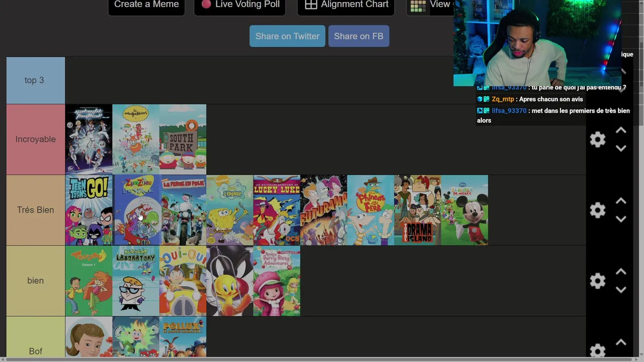Select the Toupou thumbnail
The width and height of the screenshot is (644, 362).
(89, 281)
